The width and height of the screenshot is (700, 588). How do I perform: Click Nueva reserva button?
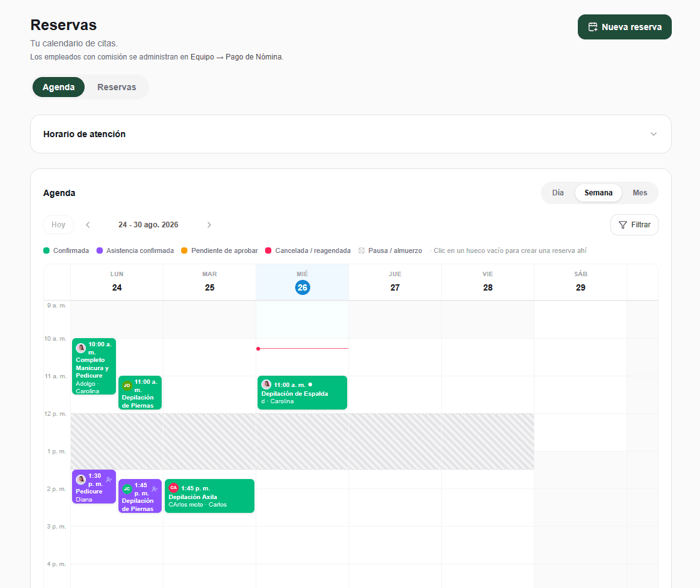(x=625, y=27)
